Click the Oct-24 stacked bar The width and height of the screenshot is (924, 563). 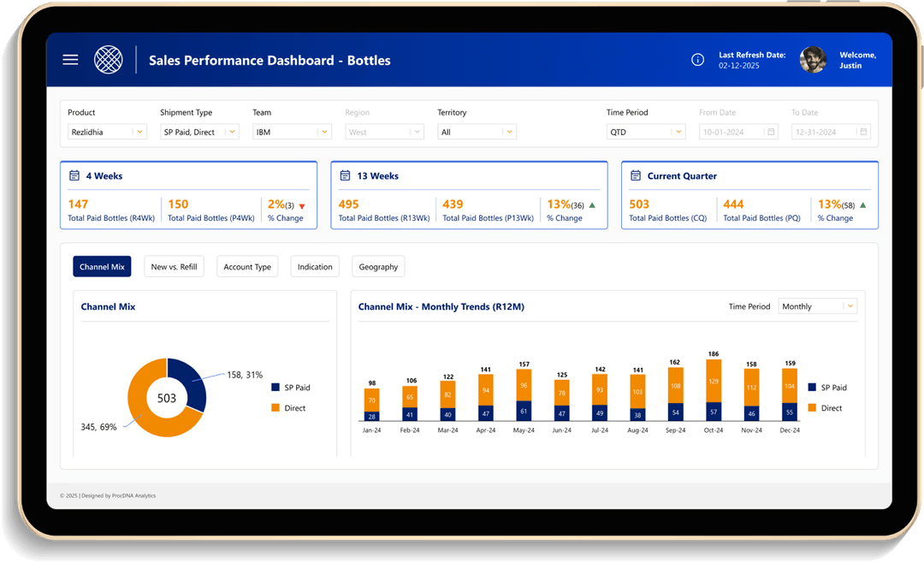(x=714, y=389)
